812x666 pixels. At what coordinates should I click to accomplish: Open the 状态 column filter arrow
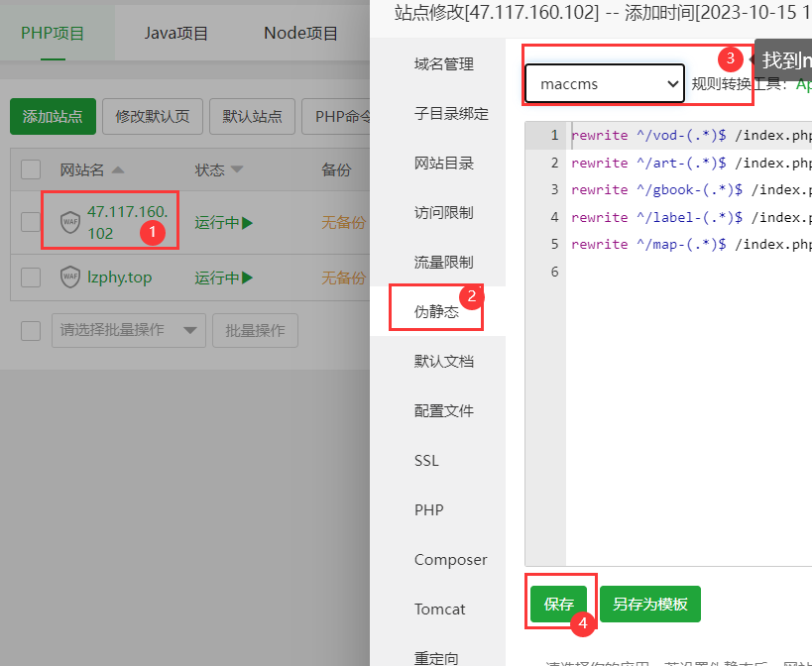pyautogui.click(x=237, y=169)
